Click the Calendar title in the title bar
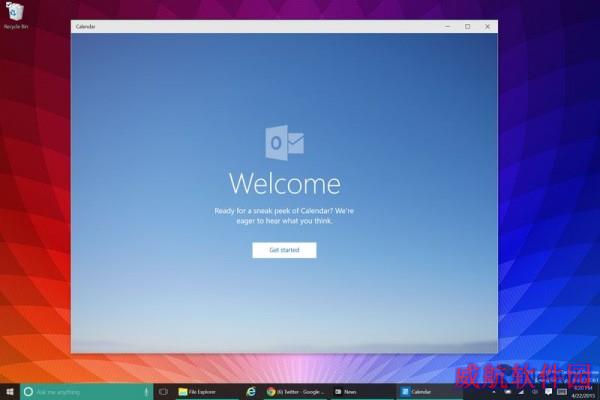This screenshot has height=400, width=600. pos(85,26)
